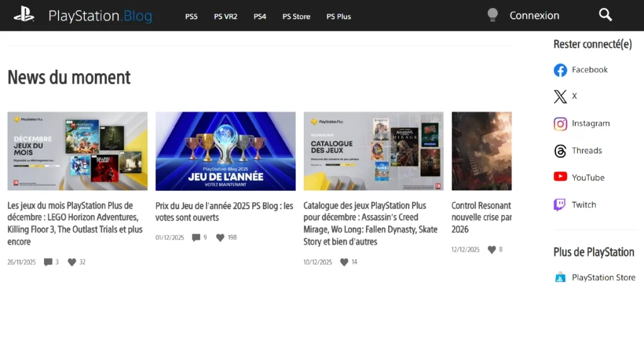
Task: Open the search magnifier icon
Action: [x=606, y=15]
